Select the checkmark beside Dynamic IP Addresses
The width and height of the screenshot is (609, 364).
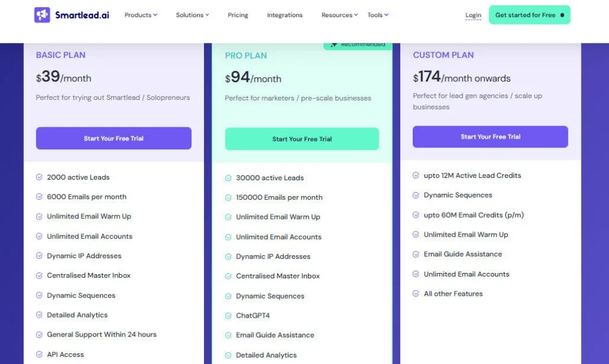[x=40, y=256]
